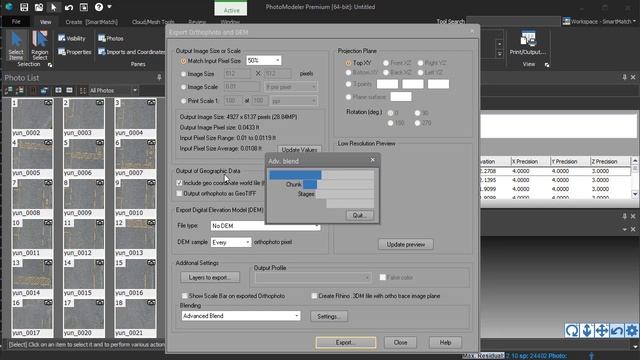This screenshot has width=640, height=360.
Task: Toggle Include geo coordinate world file checkbox
Action: (179, 183)
